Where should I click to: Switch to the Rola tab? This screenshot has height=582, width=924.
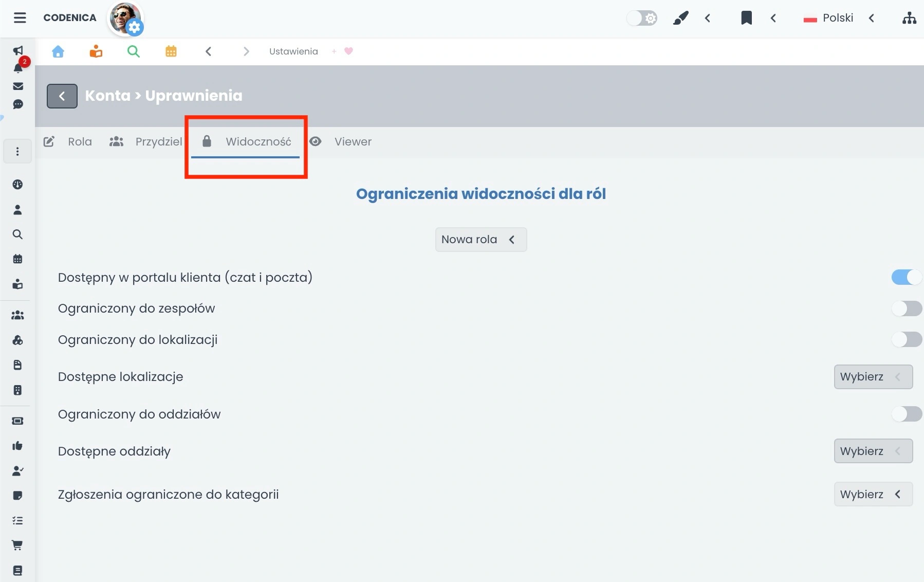tap(80, 141)
